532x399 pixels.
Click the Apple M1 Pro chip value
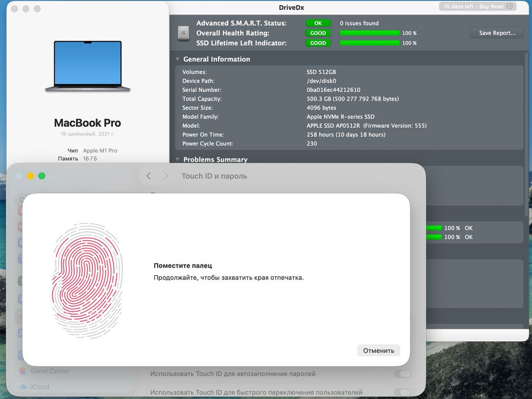[x=100, y=150]
